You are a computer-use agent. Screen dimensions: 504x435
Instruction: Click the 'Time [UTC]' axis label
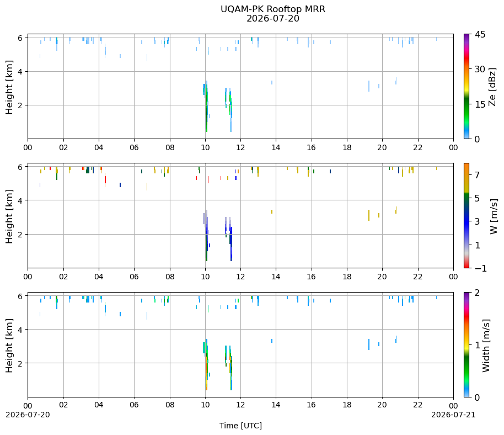point(240,426)
